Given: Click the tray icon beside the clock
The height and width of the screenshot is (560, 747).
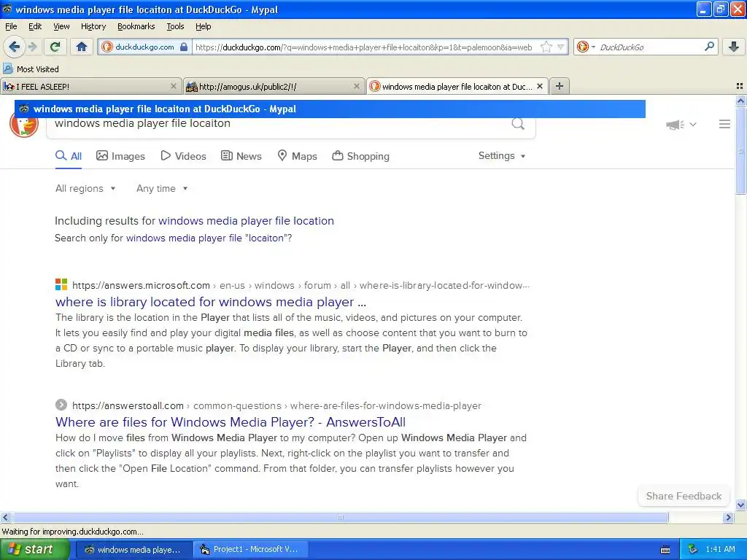Looking at the screenshot, I should (693, 549).
